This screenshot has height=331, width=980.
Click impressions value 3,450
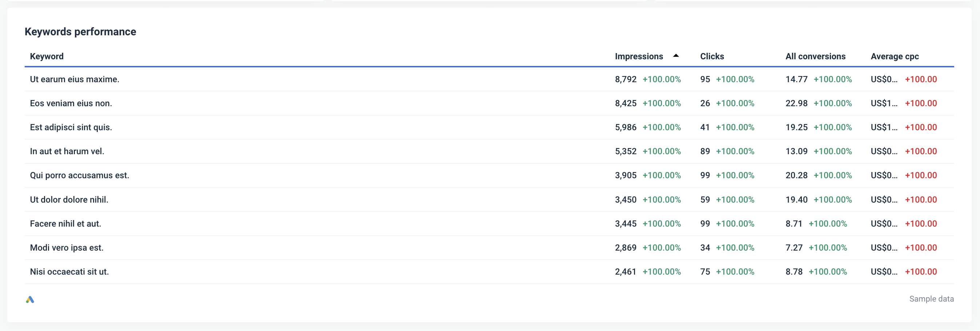tap(626, 200)
